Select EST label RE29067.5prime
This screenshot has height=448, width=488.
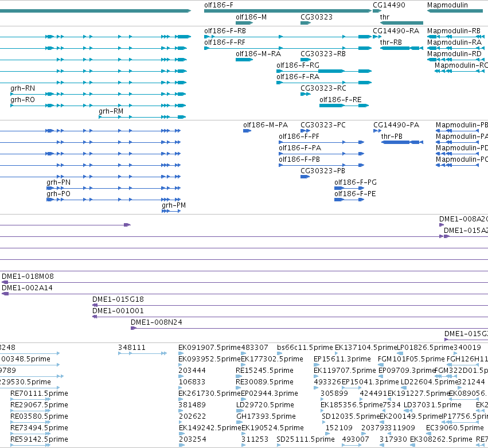39,406
